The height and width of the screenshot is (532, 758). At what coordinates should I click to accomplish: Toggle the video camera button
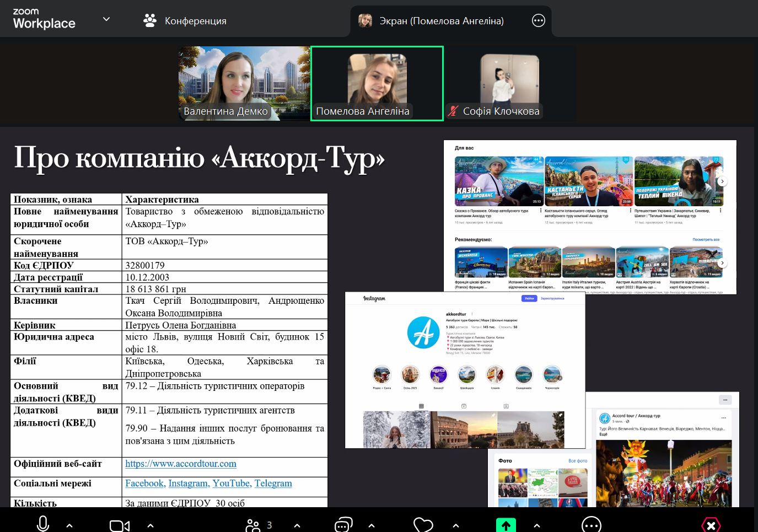click(119, 525)
